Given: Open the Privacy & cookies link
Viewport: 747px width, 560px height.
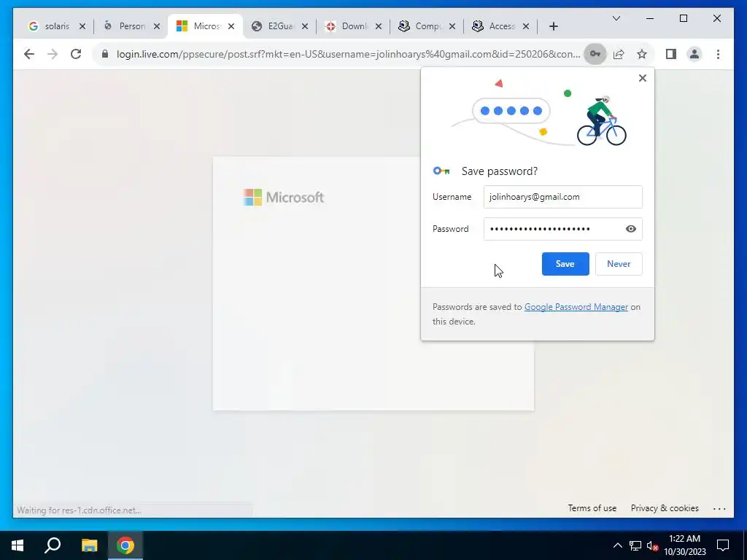Looking at the screenshot, I should [665, 508].
